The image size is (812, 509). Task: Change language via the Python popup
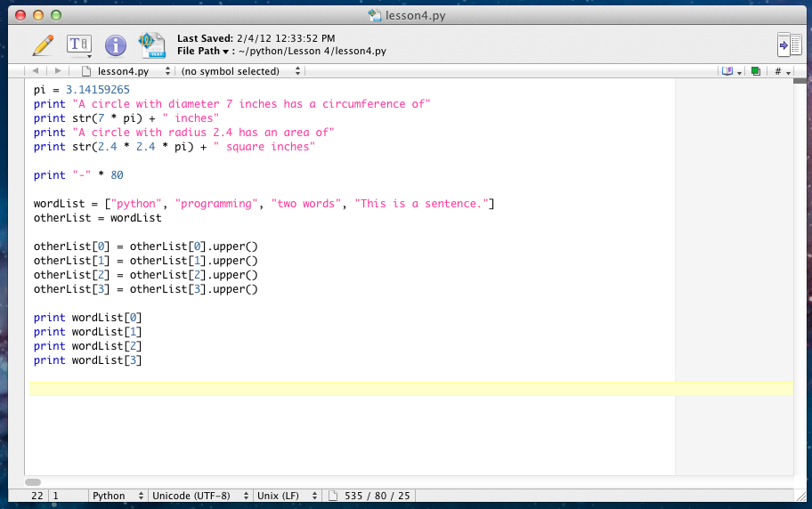tap(118, 496)
